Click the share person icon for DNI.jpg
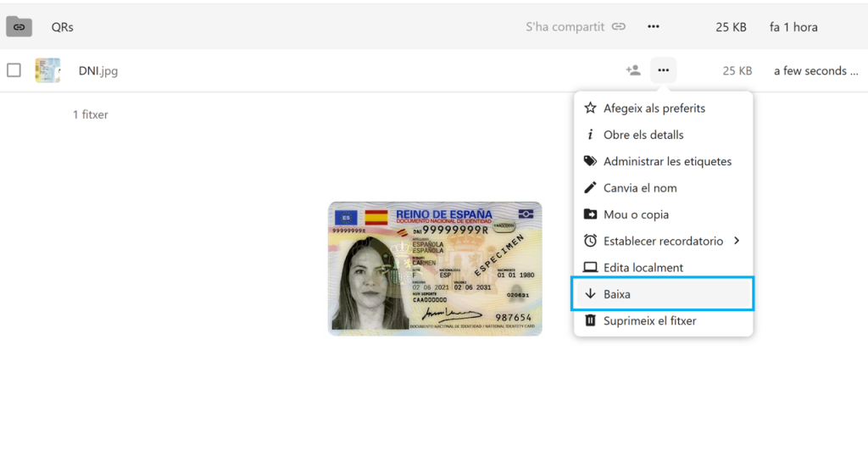 click(633, 70)
